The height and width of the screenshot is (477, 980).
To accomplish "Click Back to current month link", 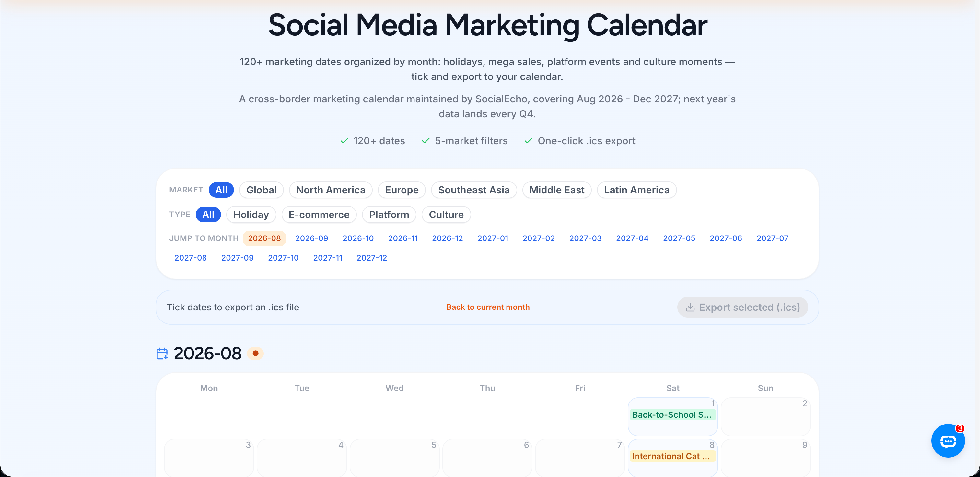I will [488, 307].
